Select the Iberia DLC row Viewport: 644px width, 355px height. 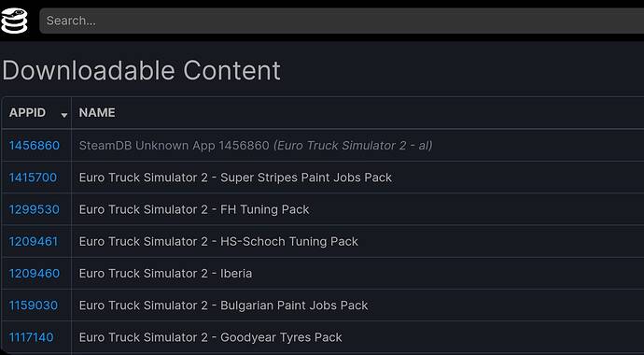pyautogui.click(x=322, y=273)
